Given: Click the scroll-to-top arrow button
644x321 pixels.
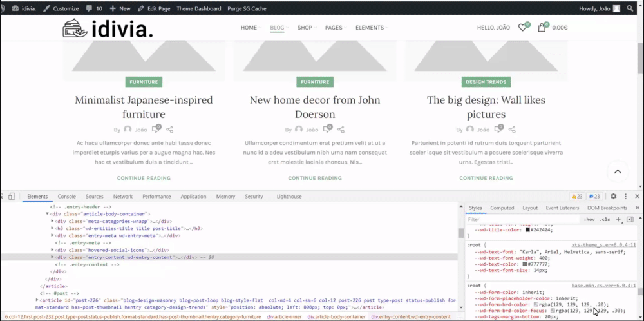Looking at the screenshot, I should coord(618,172).
